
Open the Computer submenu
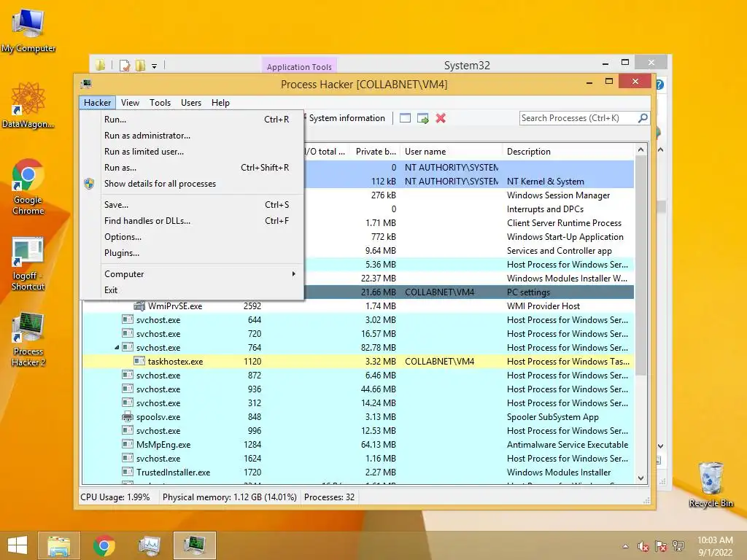pos(203,274)
